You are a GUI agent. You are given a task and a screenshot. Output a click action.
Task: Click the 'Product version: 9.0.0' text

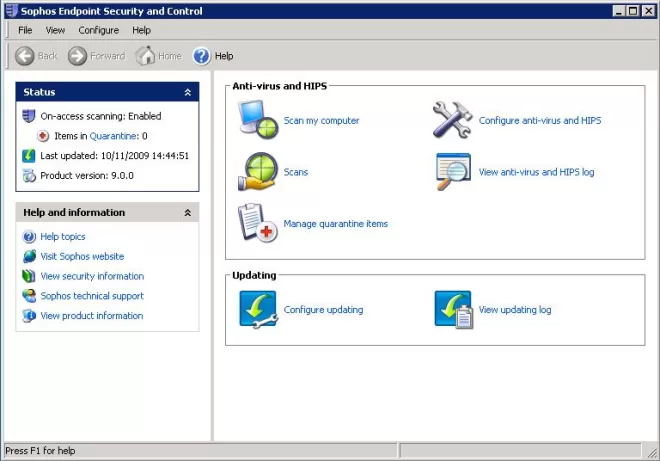coord(87,176)
